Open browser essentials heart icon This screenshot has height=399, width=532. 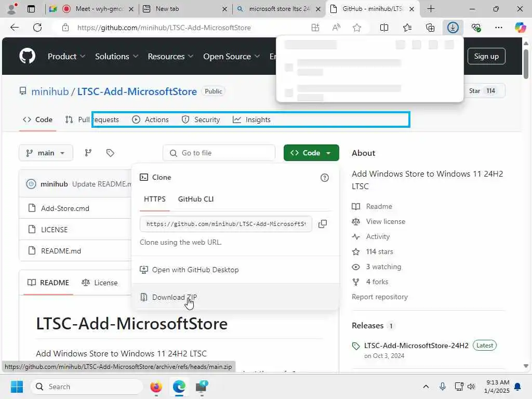click(476, 28)
